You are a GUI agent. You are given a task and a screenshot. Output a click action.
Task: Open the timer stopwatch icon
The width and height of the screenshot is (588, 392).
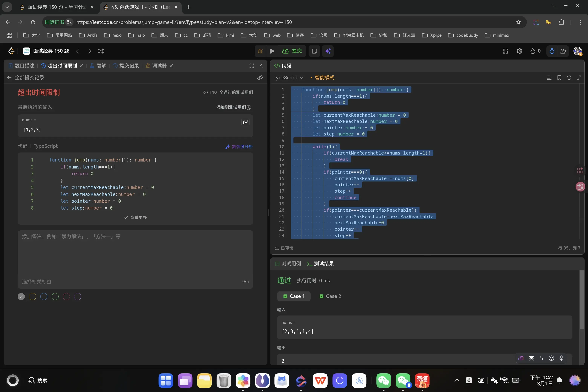point(552,51)
